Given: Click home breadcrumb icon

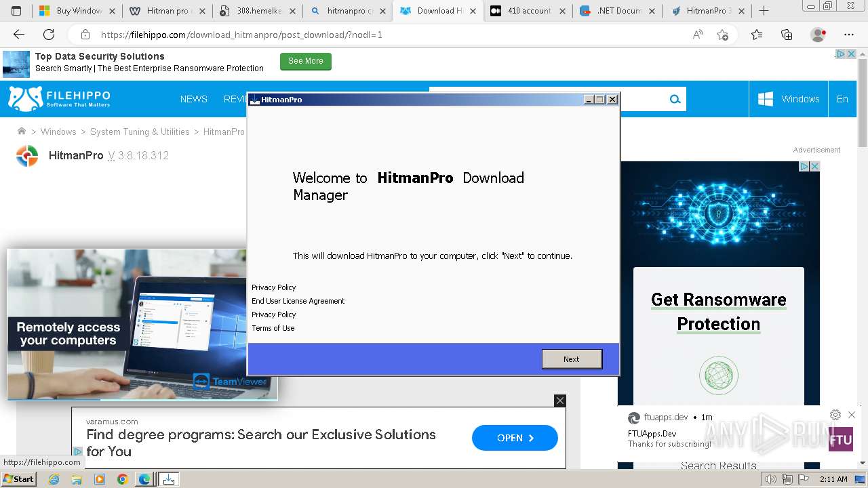Looking at the screenshot, I should pyautogui.click(x=22, y=131).
